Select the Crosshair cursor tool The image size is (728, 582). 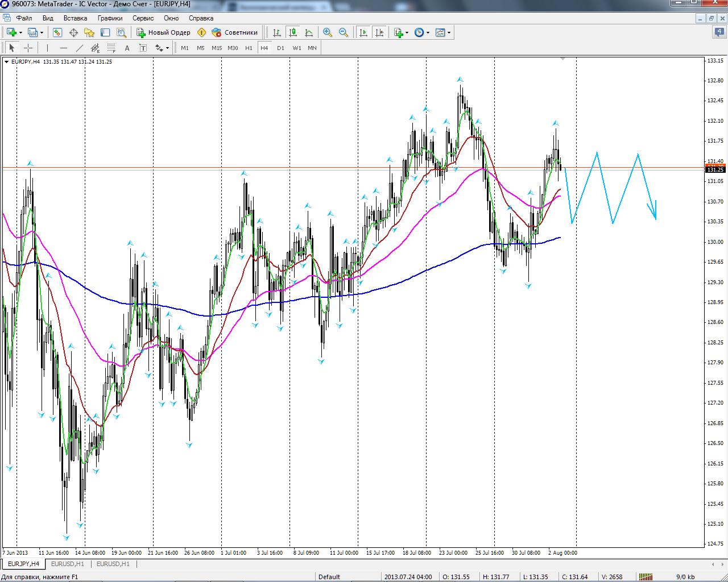28,48
